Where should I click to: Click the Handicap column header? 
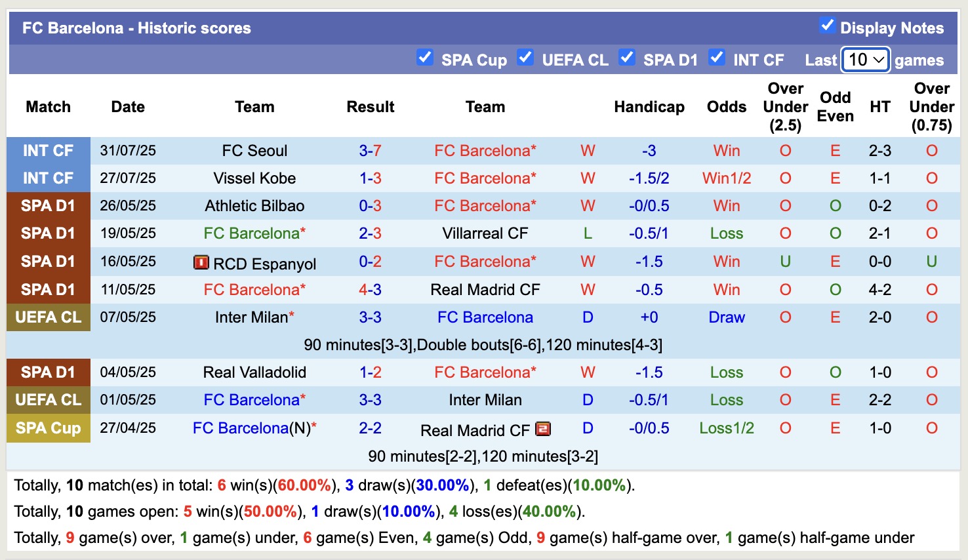[x=649, y=107]
